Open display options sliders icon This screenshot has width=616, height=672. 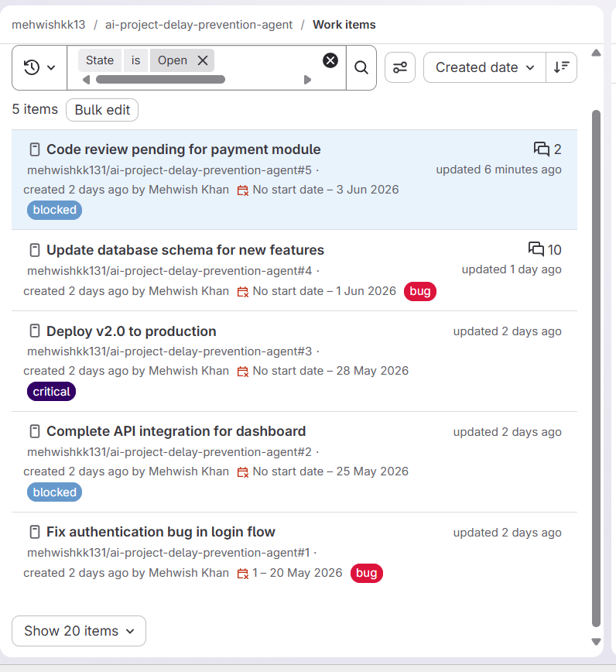click(399, 67)
